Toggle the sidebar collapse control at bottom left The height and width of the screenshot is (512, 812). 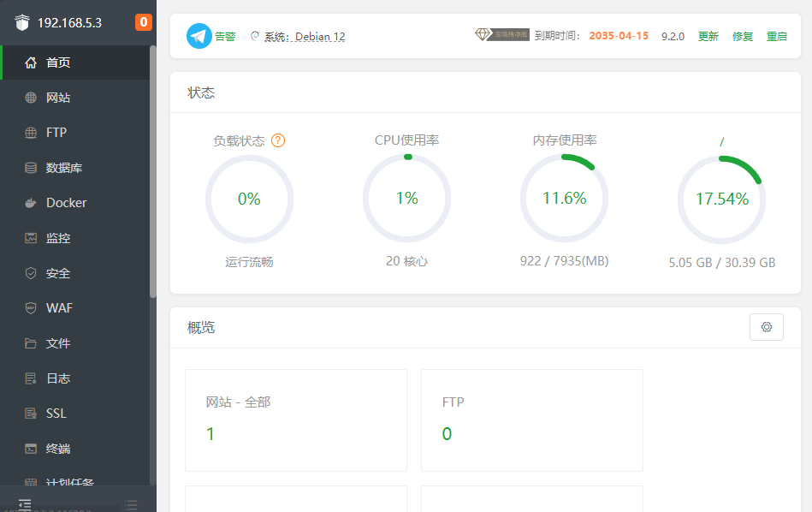[25, 504]
